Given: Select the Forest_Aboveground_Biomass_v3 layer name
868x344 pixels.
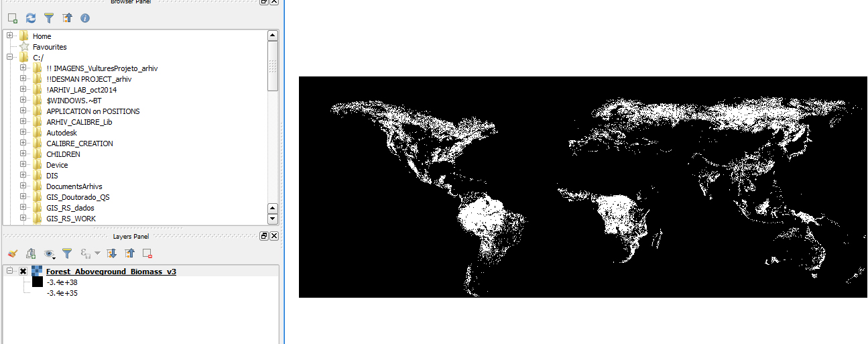Looking at the screenshot, I should [111, 272].
